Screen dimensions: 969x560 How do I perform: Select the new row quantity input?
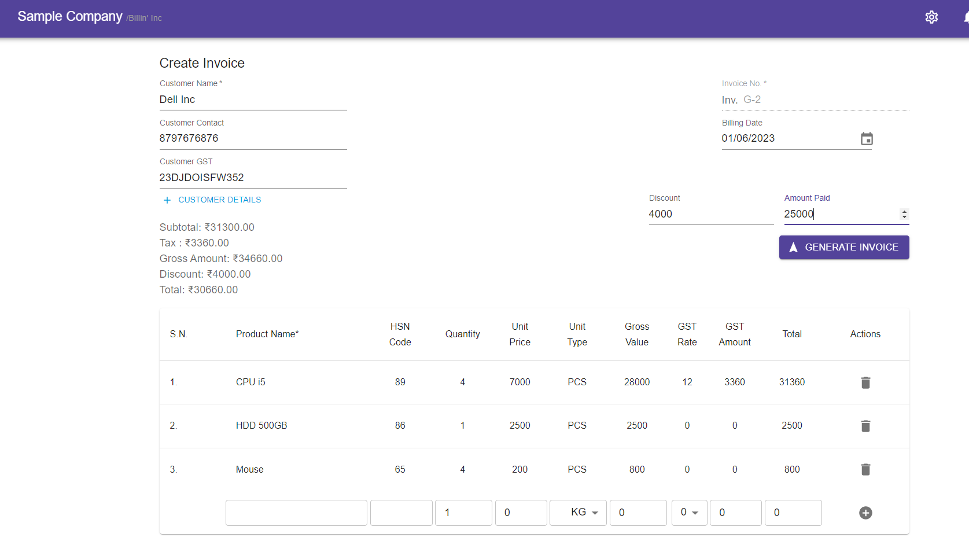click(463, 513)
